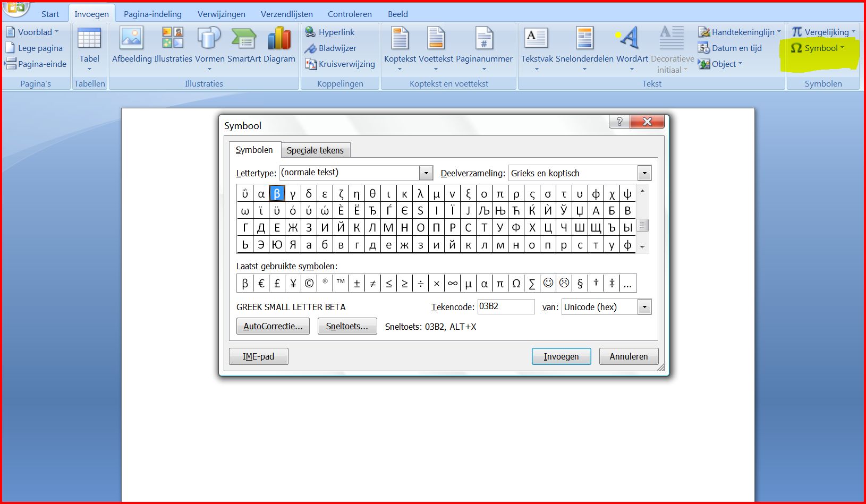The height and width of the screenshot is (504, 866).
Task: Pick the infinity symbol from recent symbols
Action: tap(452, 284)
